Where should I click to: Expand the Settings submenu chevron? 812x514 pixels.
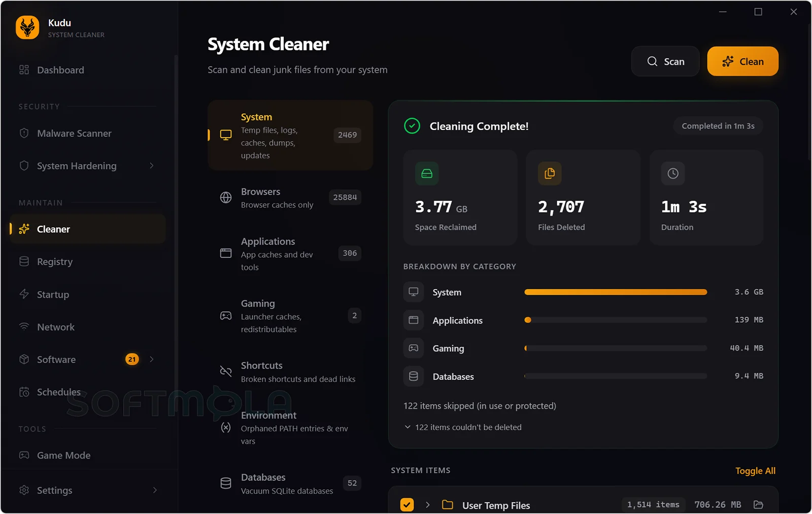[x=155, y=490]
